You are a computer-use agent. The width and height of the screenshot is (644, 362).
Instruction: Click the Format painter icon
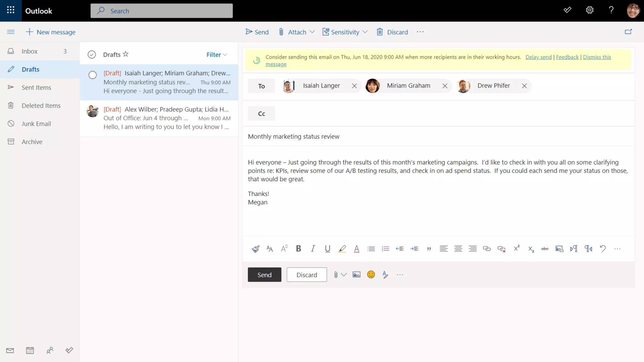point(255,249)
